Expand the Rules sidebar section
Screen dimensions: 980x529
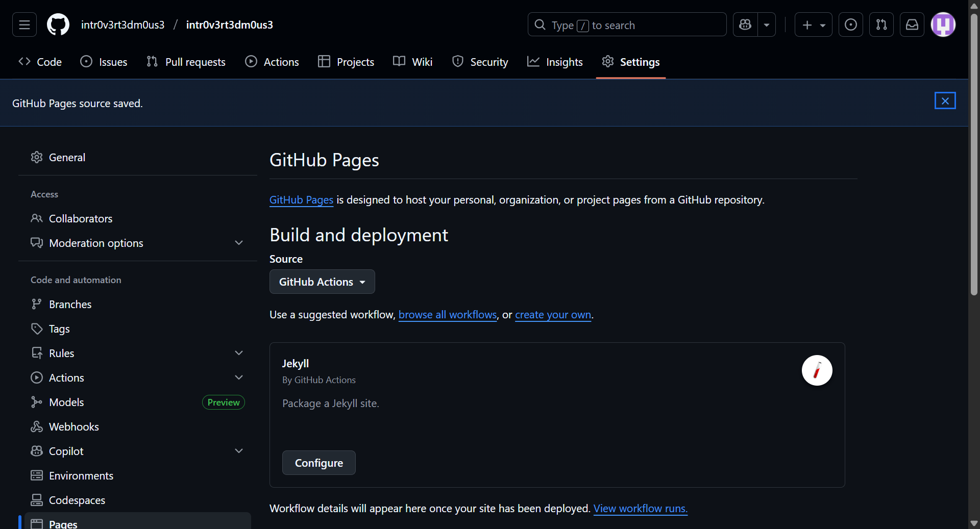click(x=238, y=353)
